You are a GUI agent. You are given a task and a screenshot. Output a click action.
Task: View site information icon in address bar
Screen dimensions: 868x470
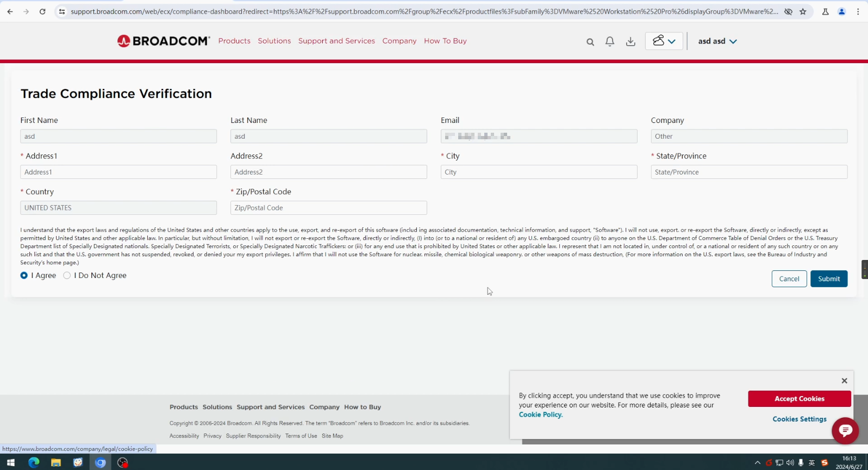tap(62, 11)
